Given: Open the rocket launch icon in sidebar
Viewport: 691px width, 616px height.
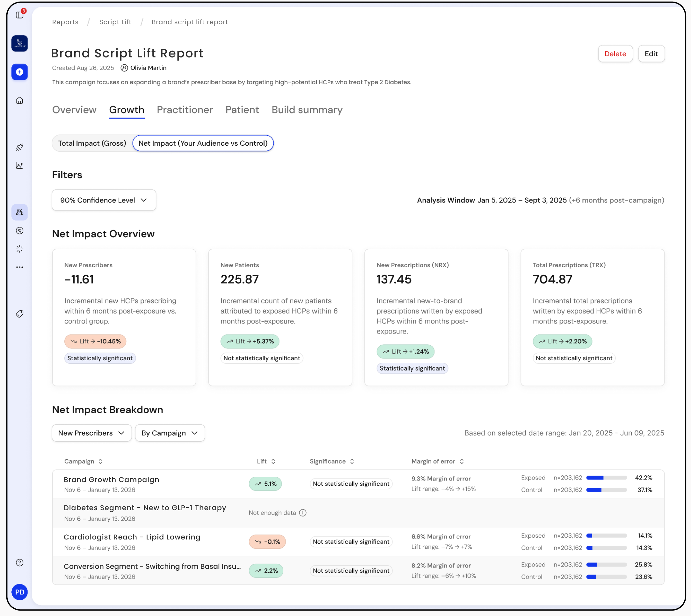Looking at the screenshot, I should (20, 147).
